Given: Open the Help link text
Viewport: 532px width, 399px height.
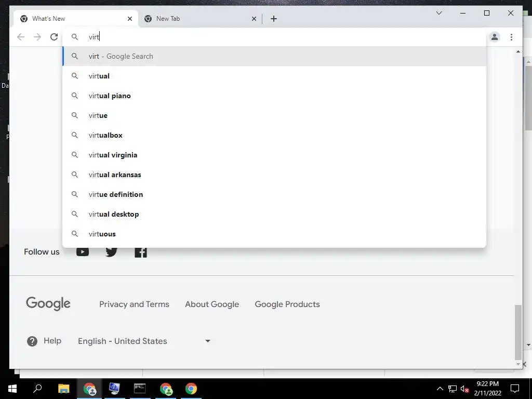Looking at the screenshot, I should pos(52,341).
